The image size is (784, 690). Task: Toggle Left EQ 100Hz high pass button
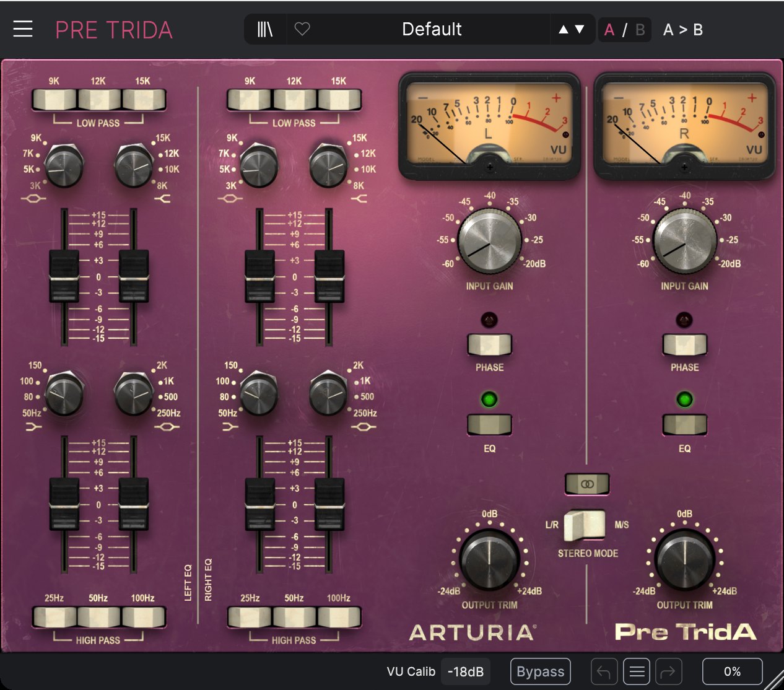tap(144, 617)
